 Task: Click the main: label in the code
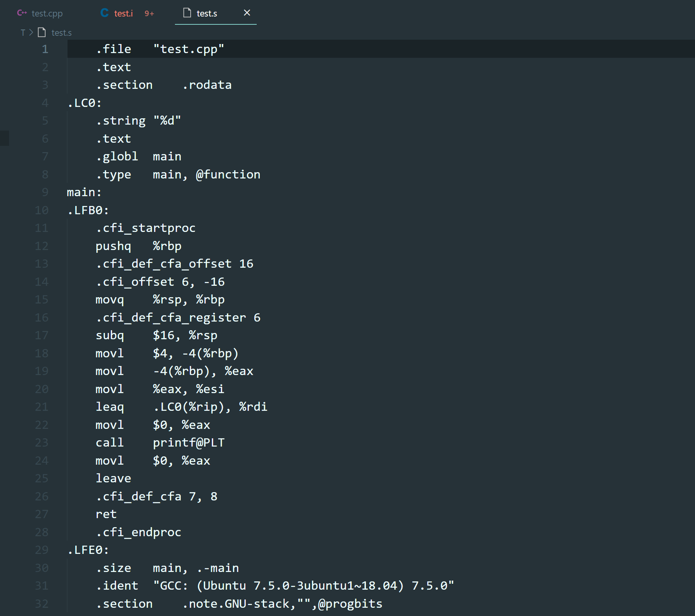point(84,192)
